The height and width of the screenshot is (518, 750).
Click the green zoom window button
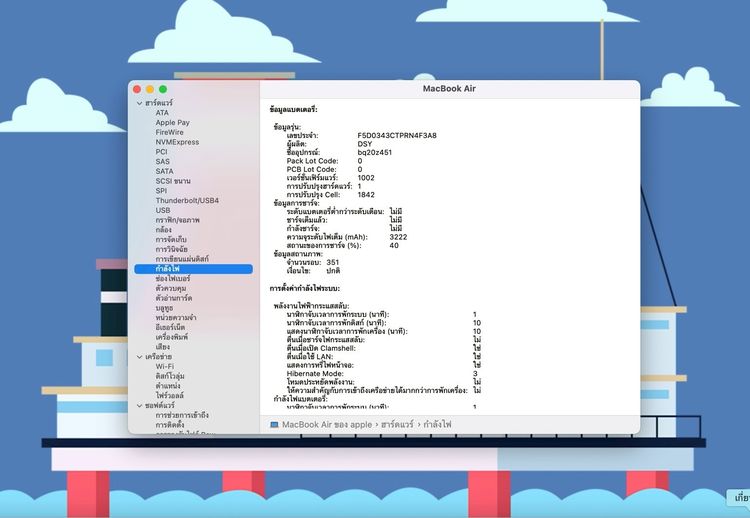(163, 89)
